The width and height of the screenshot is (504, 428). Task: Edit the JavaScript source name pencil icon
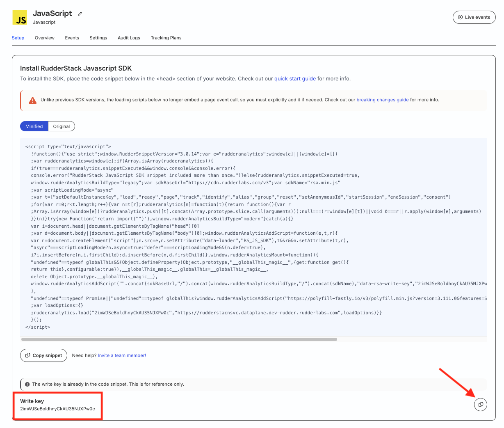80,14
